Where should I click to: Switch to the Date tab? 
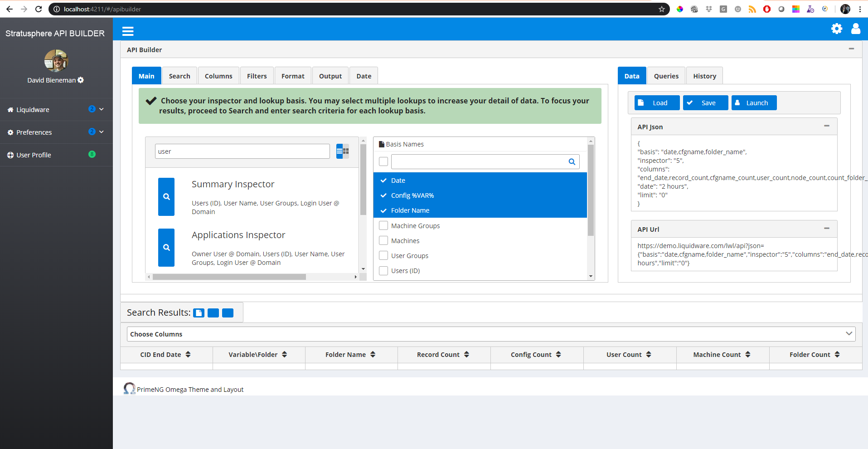pyautogui.click(x=364, y=76)
